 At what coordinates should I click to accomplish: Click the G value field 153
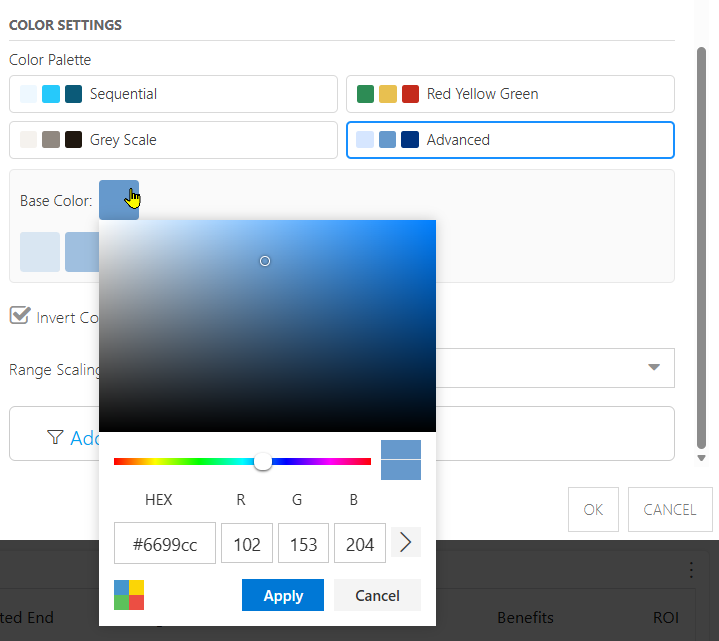click(303, 543)
